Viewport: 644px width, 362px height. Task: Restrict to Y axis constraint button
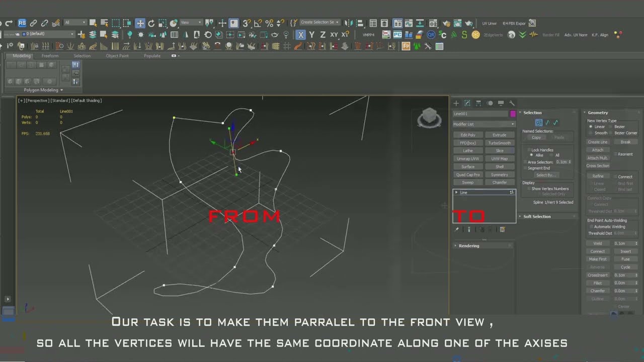pyautogui.click(x=311, y=35)
